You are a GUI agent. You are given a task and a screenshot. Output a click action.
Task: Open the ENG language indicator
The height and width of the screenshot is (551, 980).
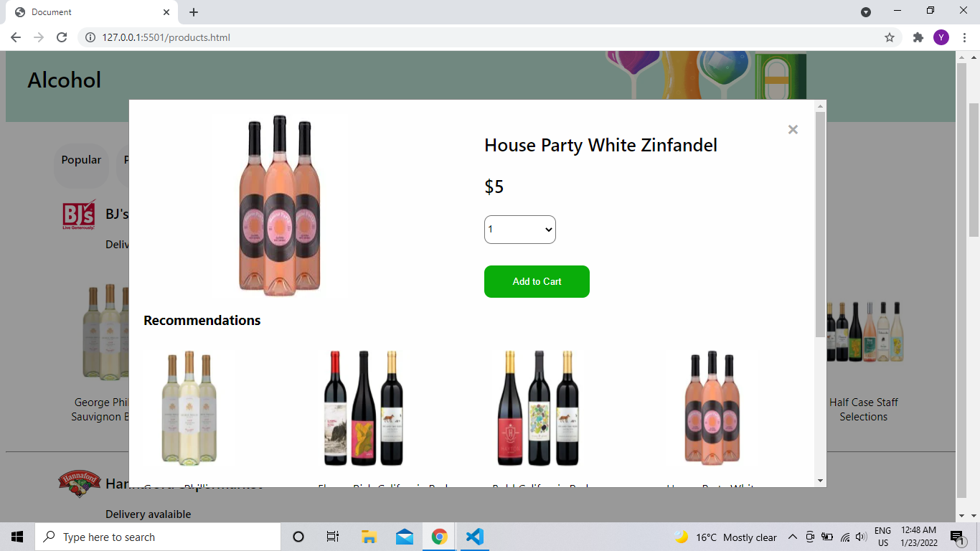click(884, 536)
